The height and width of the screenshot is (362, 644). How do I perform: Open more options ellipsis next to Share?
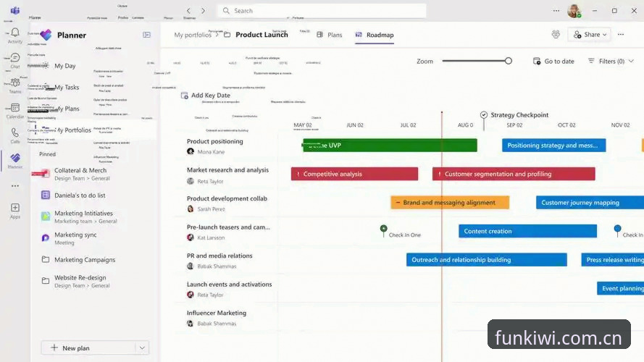[x=621, y=35]
